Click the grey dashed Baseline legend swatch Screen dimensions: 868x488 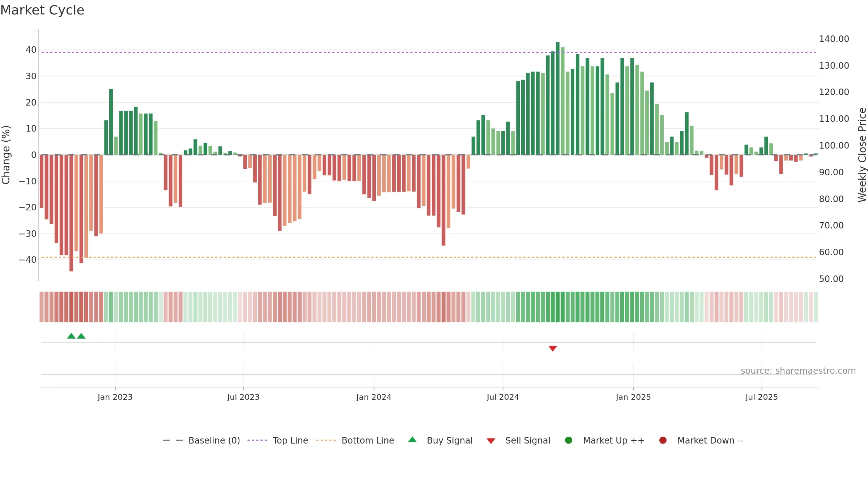(x=173, y=440)
